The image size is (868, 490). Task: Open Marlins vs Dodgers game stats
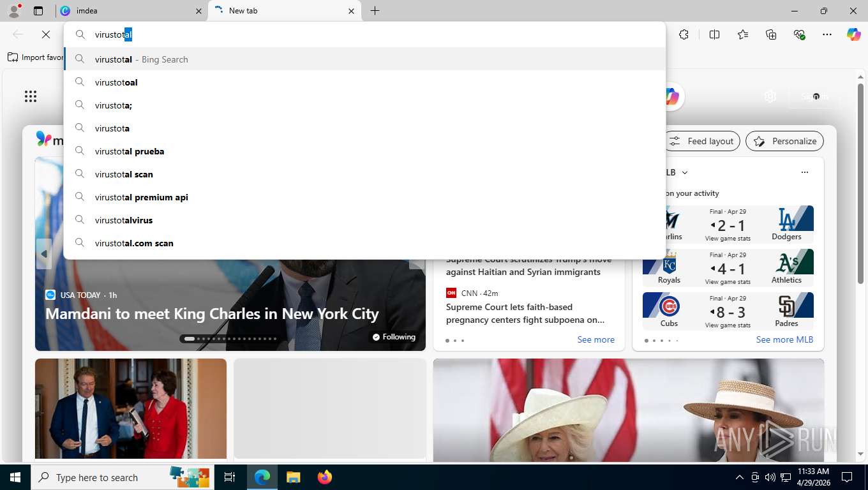point(728,225)
